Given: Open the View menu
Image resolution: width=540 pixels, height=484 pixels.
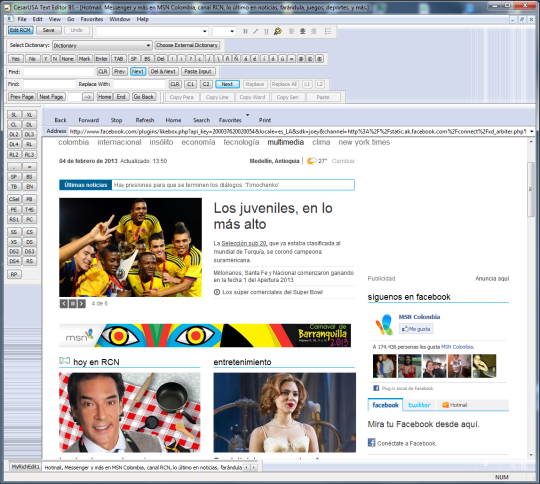Looking at the screenshot, I should coord(54,19).
